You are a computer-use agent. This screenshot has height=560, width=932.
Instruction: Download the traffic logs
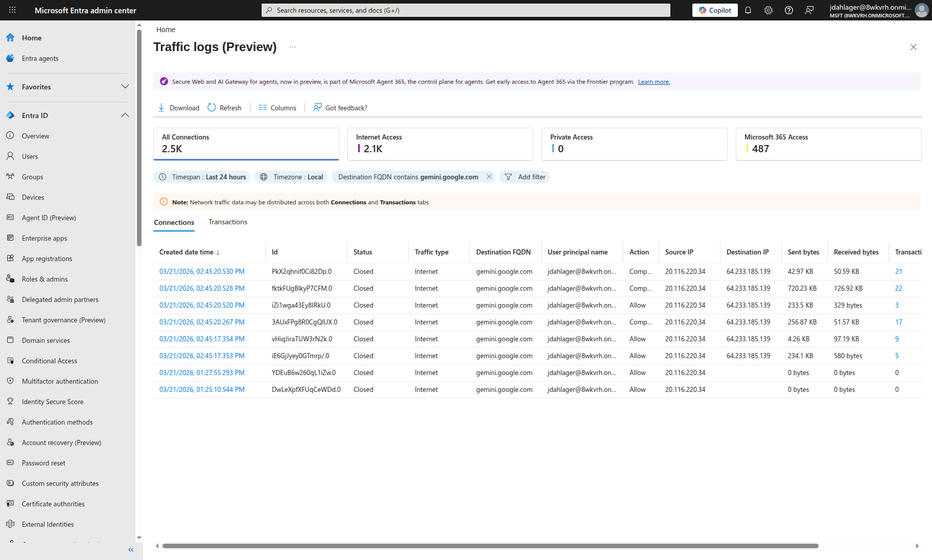(178, 107)
